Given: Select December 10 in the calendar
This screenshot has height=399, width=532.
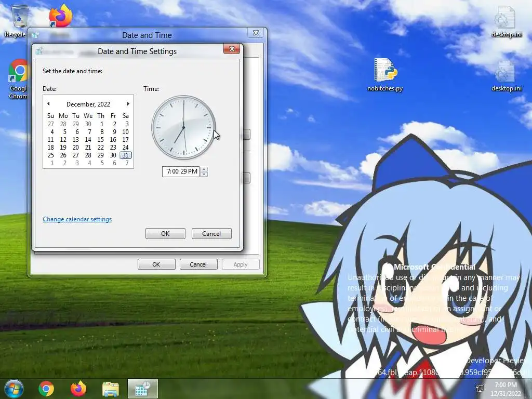Looking at the screenshot, I should (126, 131).
